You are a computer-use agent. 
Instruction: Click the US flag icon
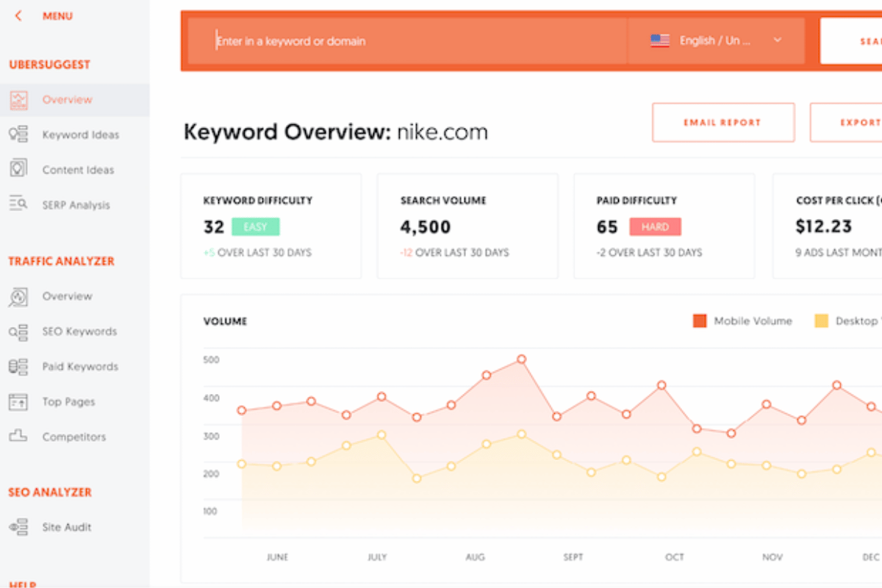pyautogui.click(x=660, y=41)
